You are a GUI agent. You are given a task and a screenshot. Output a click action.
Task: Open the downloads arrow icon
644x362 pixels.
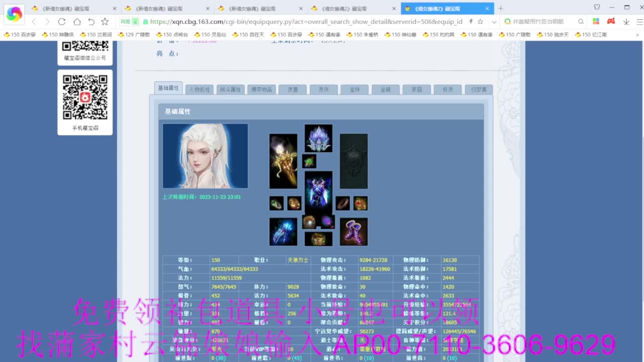click(x=626, y=22)
